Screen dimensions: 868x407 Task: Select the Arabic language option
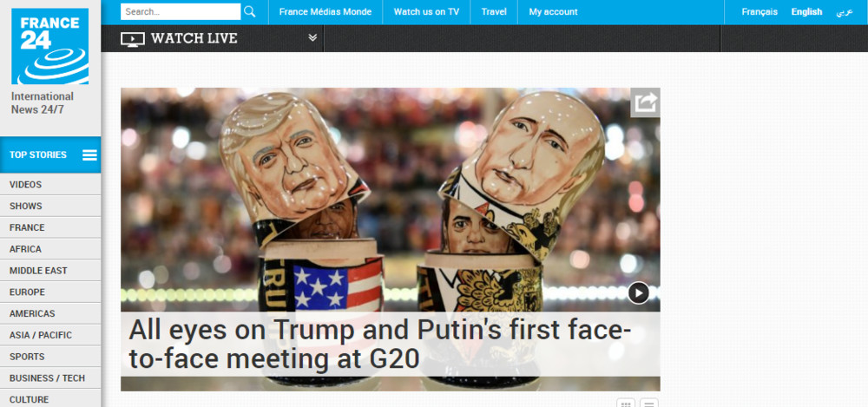pyautogui.click(x=845, y=11)
